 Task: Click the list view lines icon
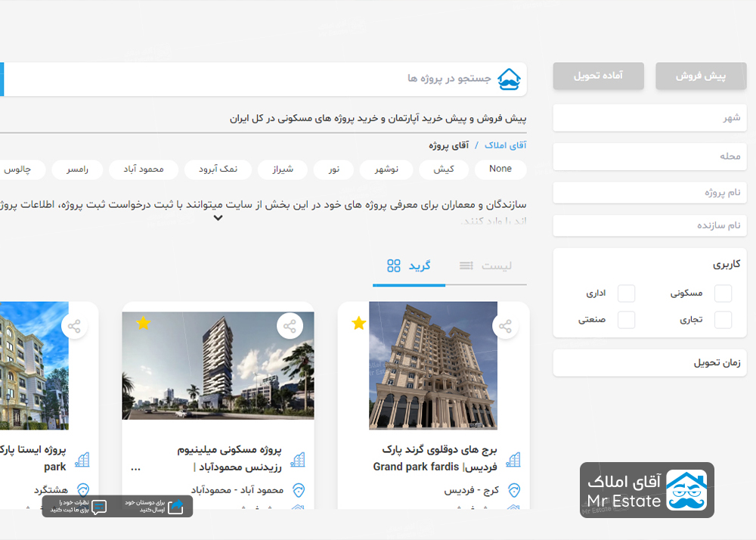point(466,265)
